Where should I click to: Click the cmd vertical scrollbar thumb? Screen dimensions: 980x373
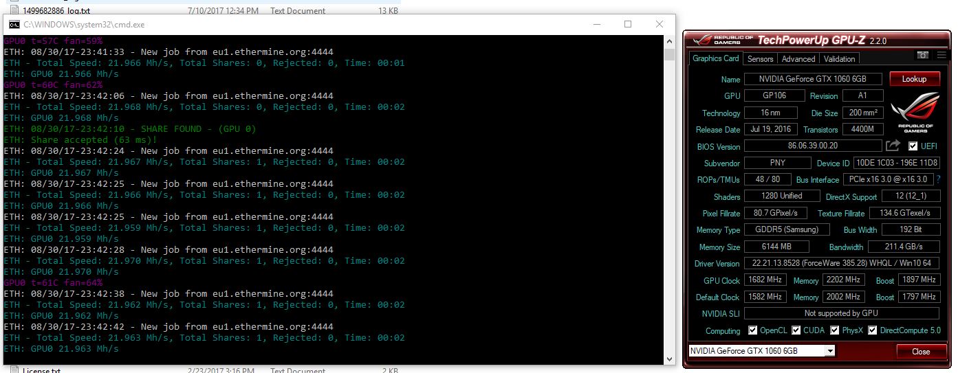point(670,54)
